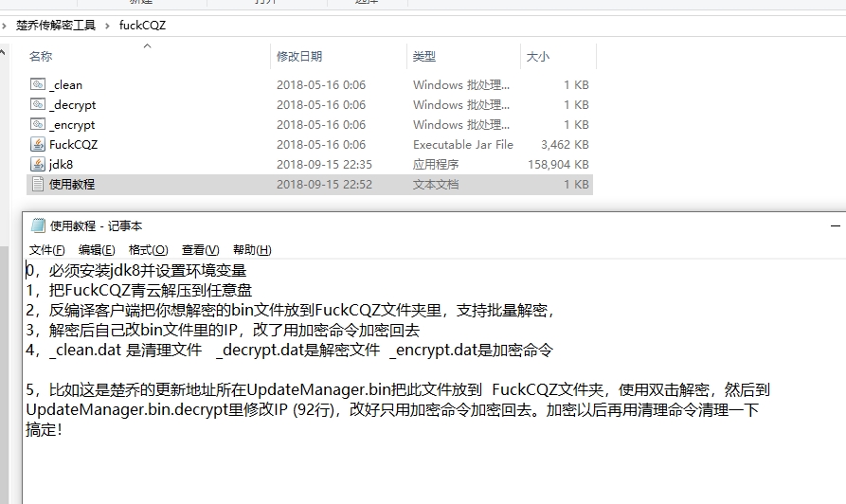Click the 2018-09-15 22:52 date cell
Image resolution: width=846 pixels, height=504 pixels.
pyautogui.click(x=324, y=185)
